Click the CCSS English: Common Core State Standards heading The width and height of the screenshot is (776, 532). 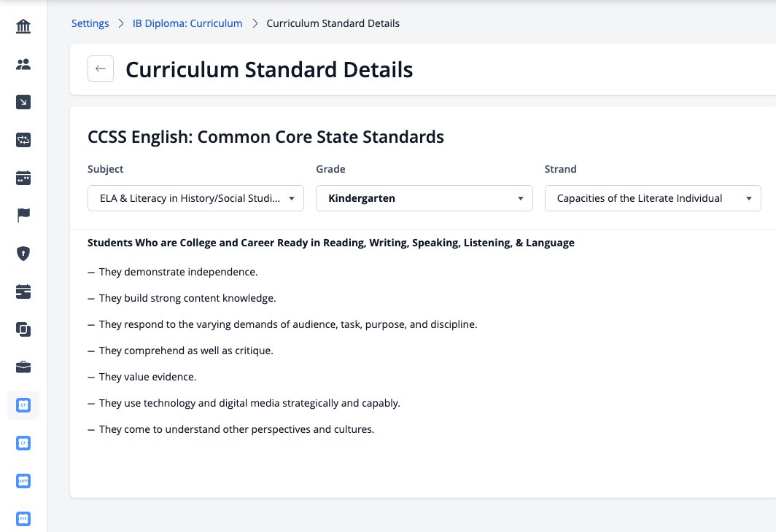click(x=265, y=137)
